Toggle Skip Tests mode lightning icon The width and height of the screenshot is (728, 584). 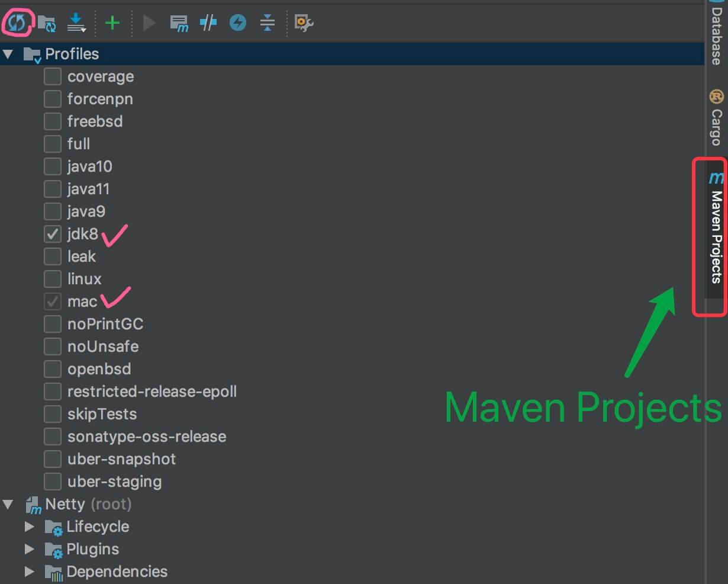[238, 23]
